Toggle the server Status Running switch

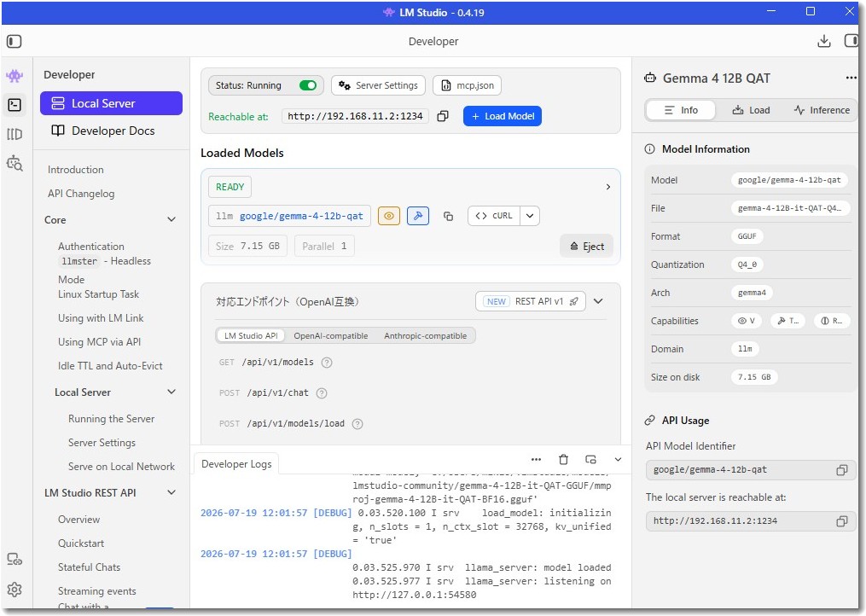click(x=308, y=85)
